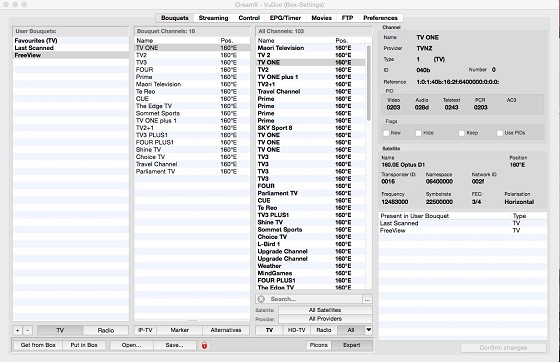Toggle the Hide flag checkbox
The width and height of the screenshot is (560, 362).
pyautogui.click(x=419, y=133)
